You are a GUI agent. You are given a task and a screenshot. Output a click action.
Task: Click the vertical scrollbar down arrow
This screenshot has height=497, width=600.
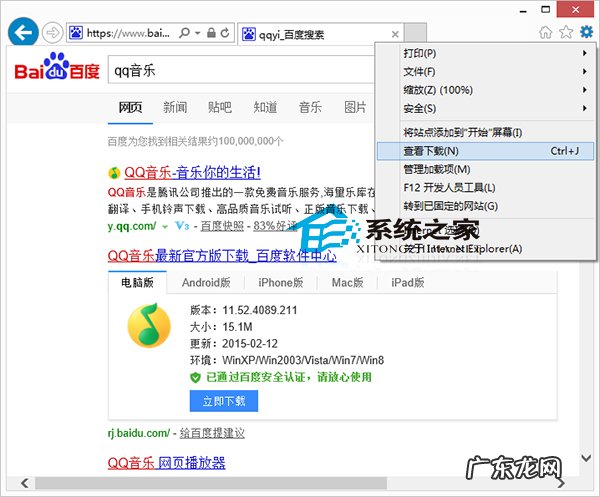pos(586,458)
